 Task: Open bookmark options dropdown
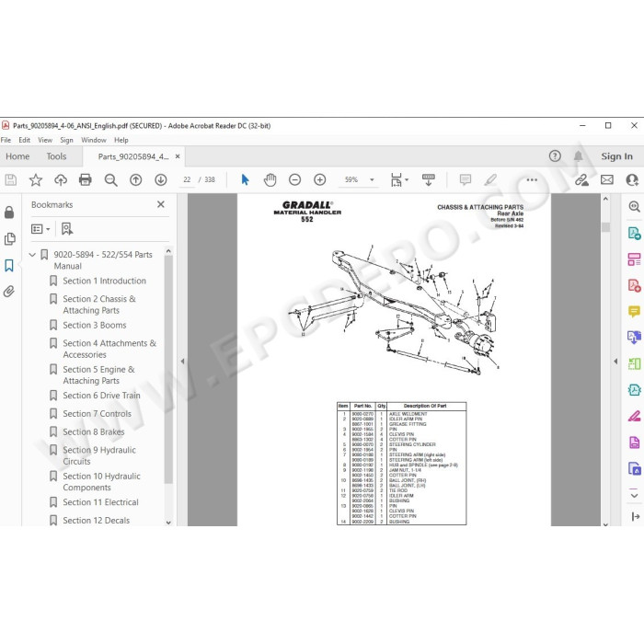click(x=40, y=229)
